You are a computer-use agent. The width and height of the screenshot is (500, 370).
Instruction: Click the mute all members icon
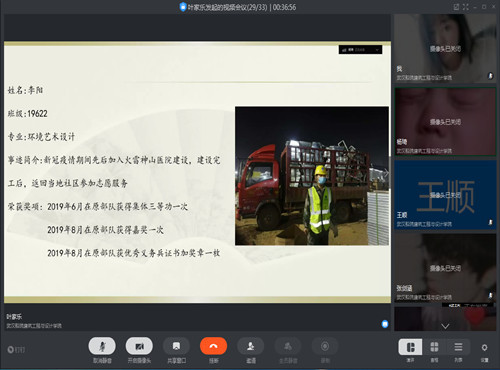[288, 346]
